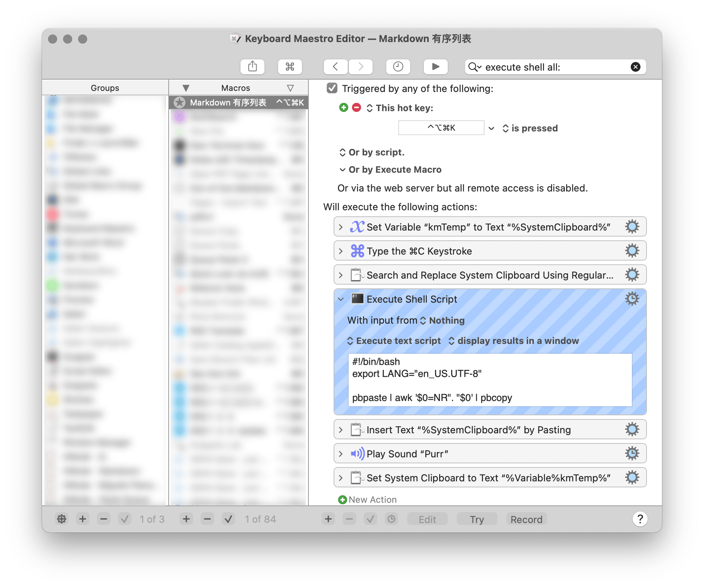Click the New Action green plus link
The image size is (704, 588).
367,500
